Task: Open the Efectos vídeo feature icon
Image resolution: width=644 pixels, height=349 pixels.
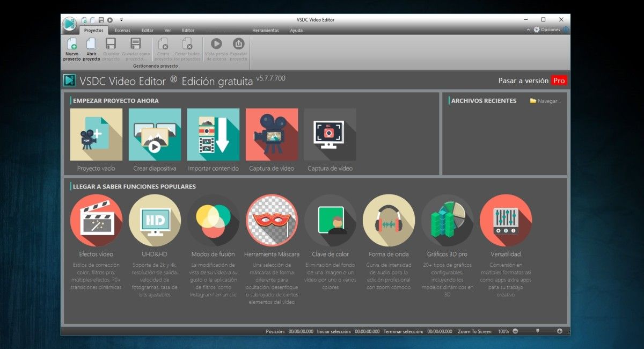Action: pyautogui.click(x=96, y=220)
